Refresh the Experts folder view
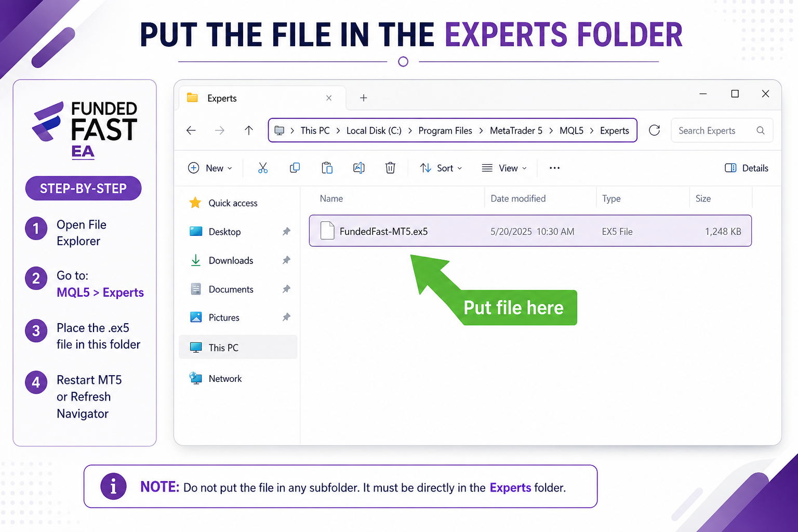This screenshot has height=532, width=798. [x=655, y=130]
